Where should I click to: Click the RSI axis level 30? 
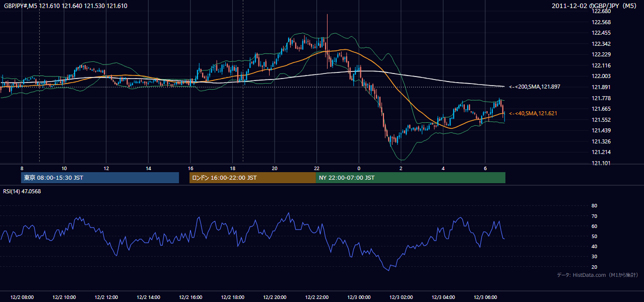[594, 257]
